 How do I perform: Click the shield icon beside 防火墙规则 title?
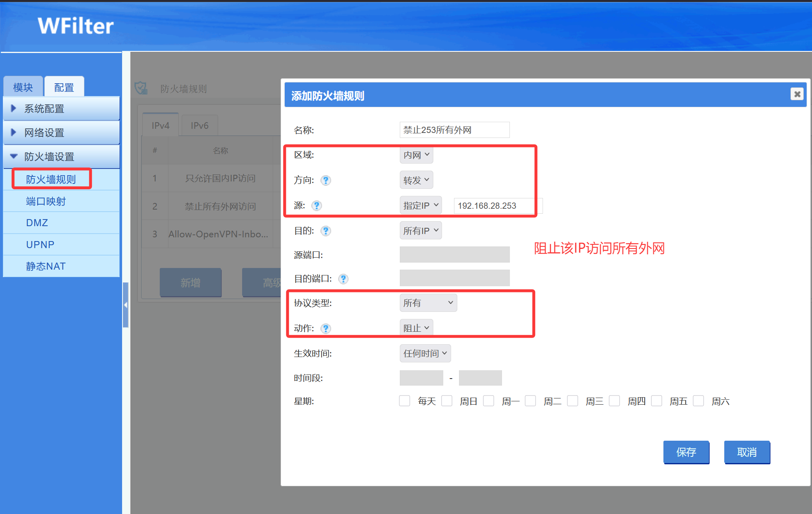pyautogui.click(x=141, y=88)
